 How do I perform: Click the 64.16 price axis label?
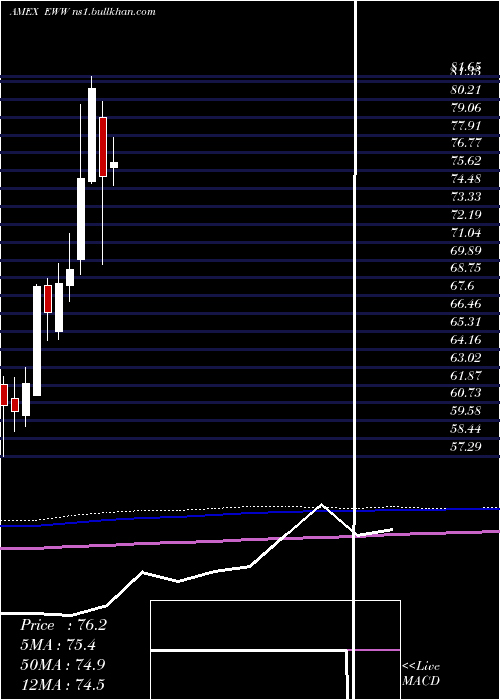[466, 339]
